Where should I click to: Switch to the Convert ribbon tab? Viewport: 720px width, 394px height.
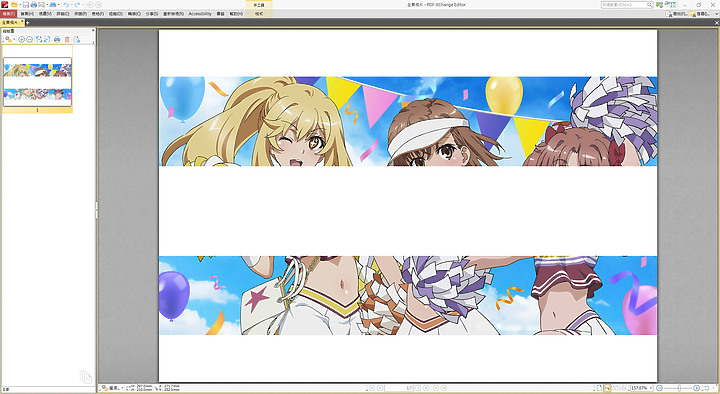pos(134,14)
